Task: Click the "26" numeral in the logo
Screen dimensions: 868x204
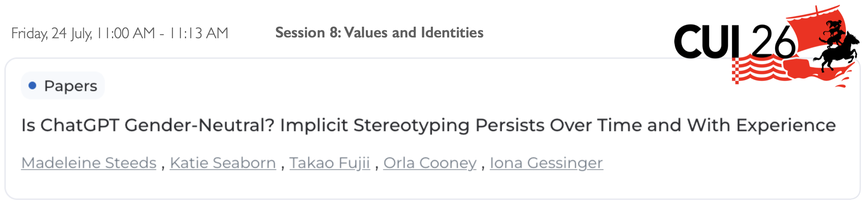Action: (x=768, y=41)
